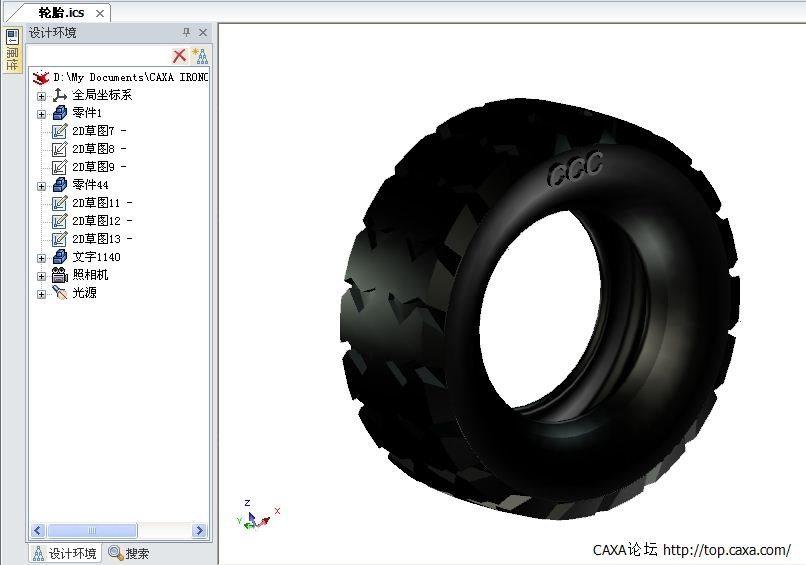
Task: Expand 零件44 node
Action: (42, 186)
